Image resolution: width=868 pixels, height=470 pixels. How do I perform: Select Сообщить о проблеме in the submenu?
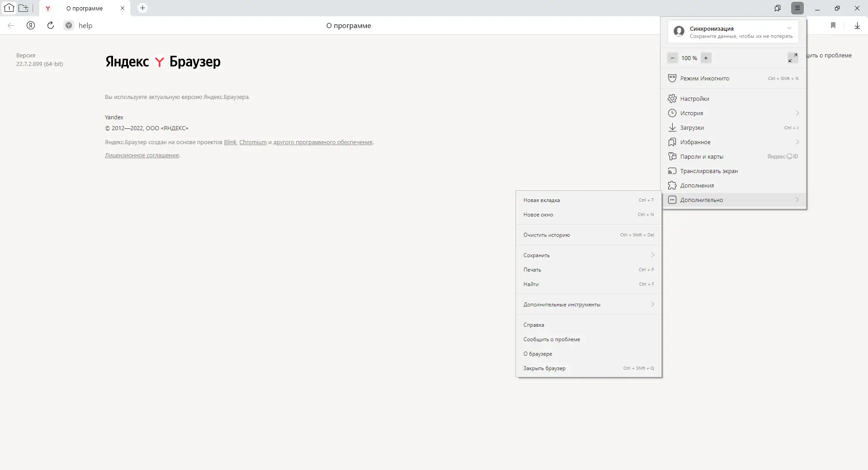[x=589, y=339]
